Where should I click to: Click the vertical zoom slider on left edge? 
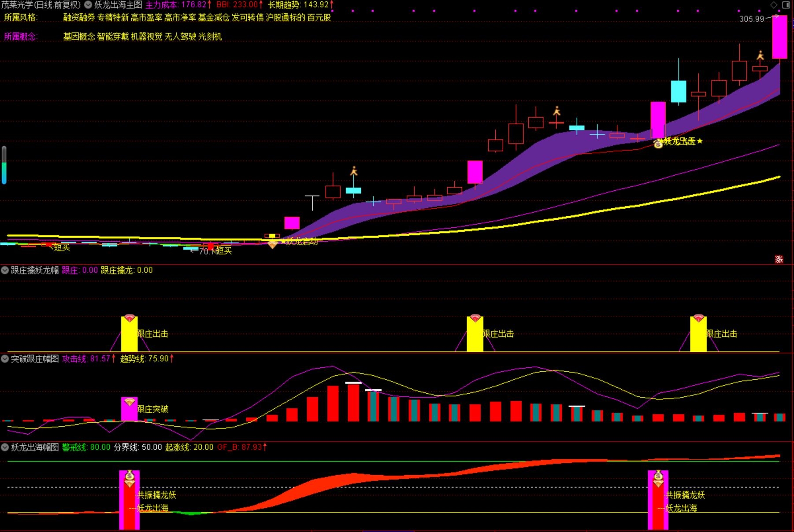tap(4, 165)
